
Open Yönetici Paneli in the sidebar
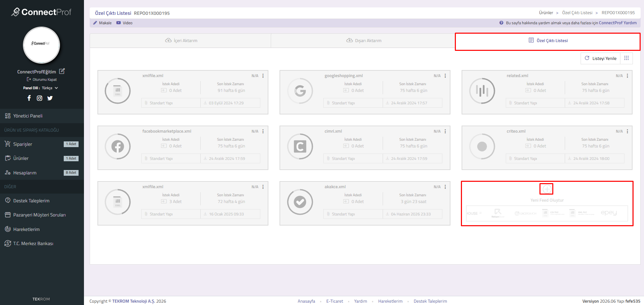coord(42,116)
